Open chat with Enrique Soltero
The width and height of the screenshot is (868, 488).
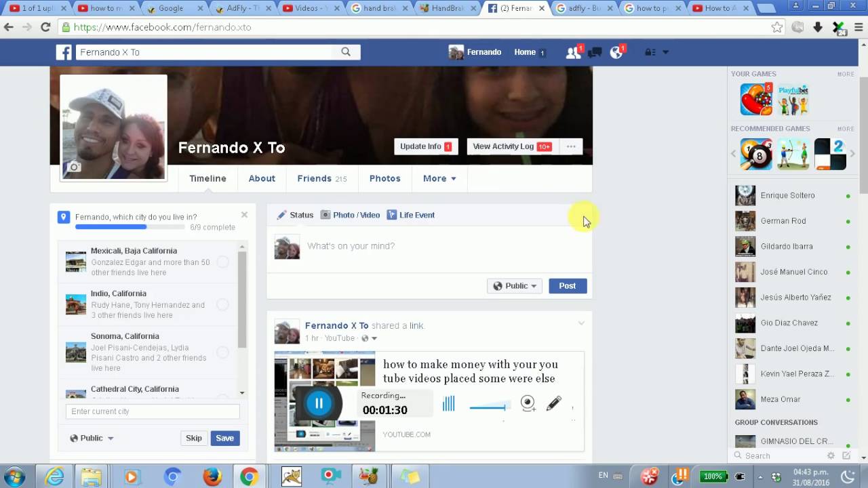click(x=793, y=195)
